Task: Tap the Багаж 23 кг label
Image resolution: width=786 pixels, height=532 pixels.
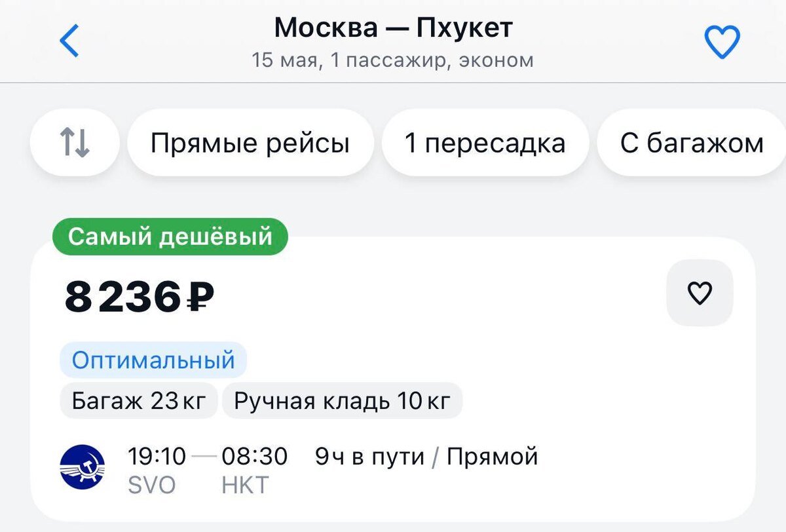Action: [139, 400]
